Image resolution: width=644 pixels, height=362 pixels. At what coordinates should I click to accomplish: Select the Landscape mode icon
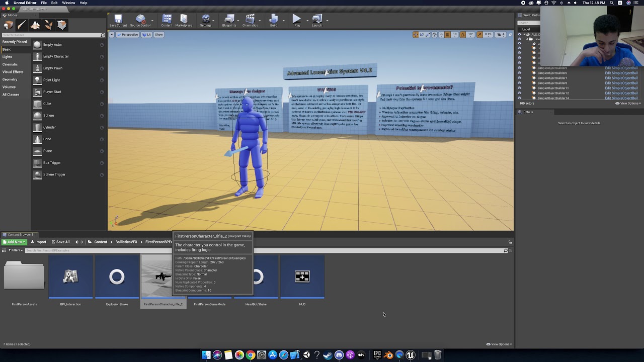[x=35, y=25]
